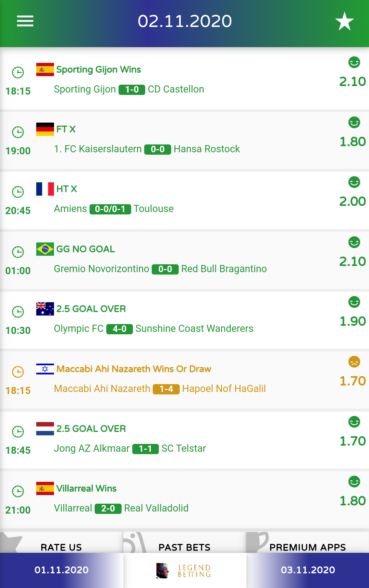Tap the happy face above Villarreal 1.80 odds

[x=354, y=481]
